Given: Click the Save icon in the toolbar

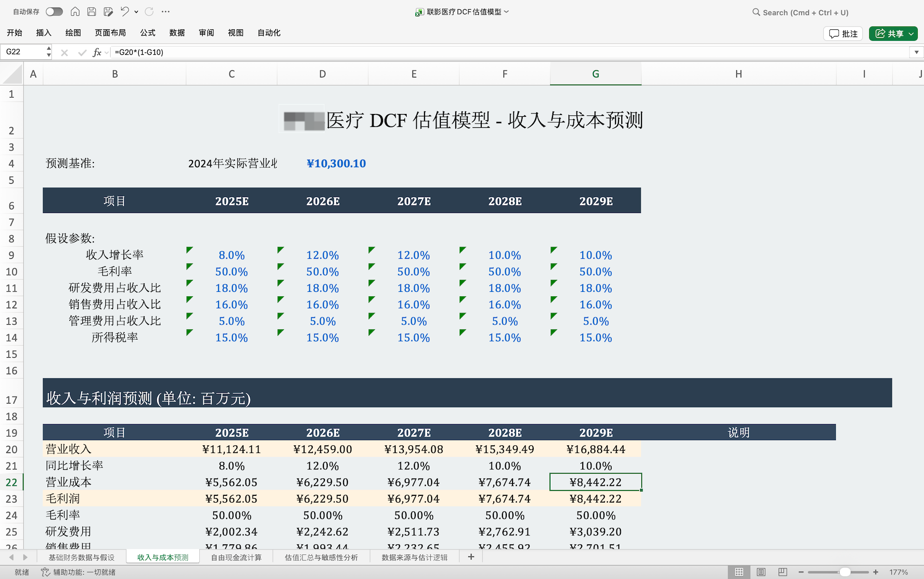Looking at the screenshot, I should click(x=91, y=12).
